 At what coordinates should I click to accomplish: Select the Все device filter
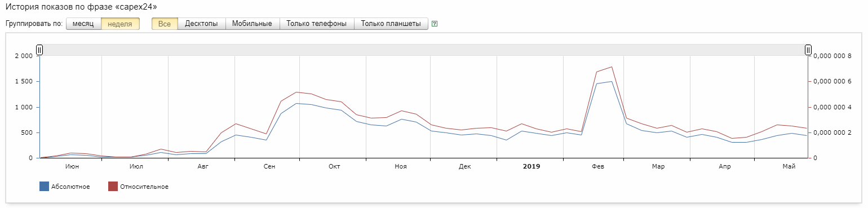point(165,24)
